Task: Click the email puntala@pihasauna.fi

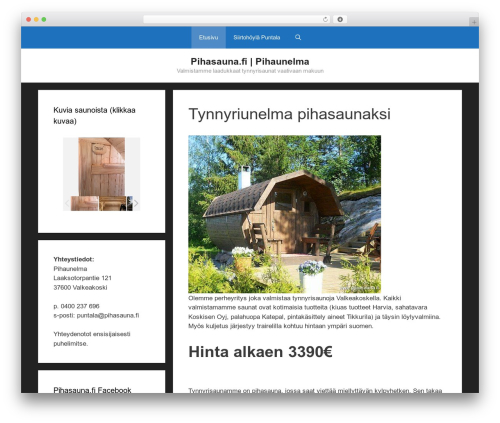Action: click(108, 315)
